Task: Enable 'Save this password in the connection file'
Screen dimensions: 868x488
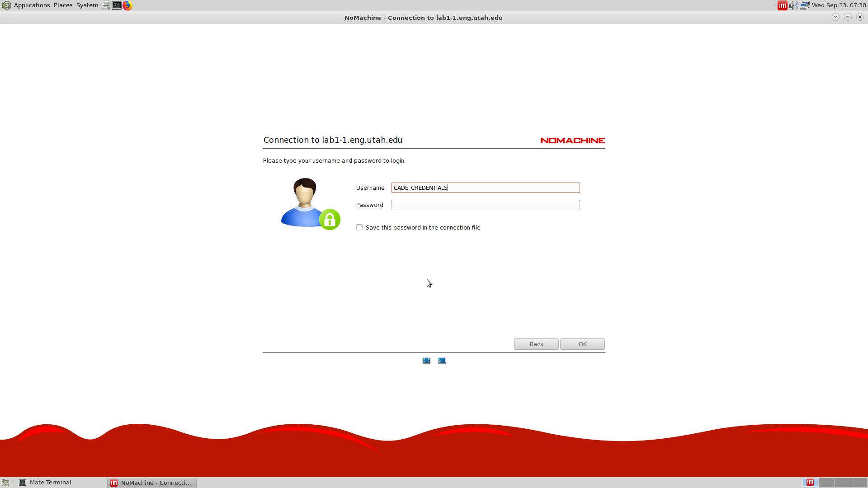Action: tap(359, 227)
